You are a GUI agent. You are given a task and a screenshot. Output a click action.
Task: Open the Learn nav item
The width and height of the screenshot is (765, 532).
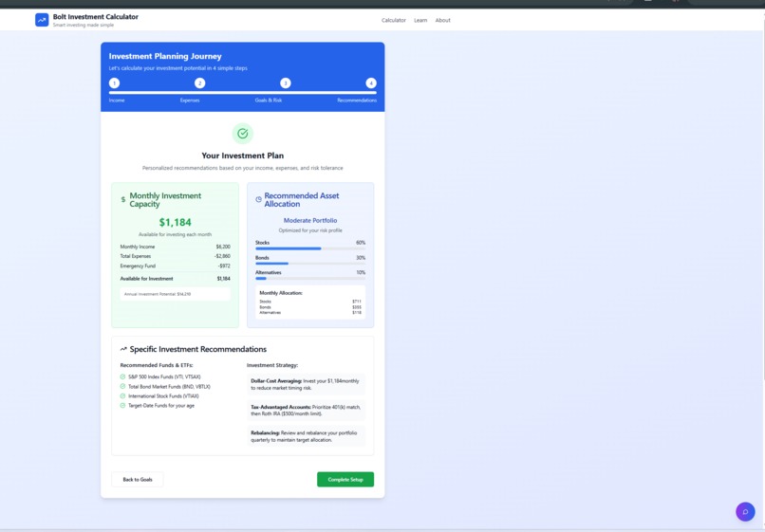420,21
